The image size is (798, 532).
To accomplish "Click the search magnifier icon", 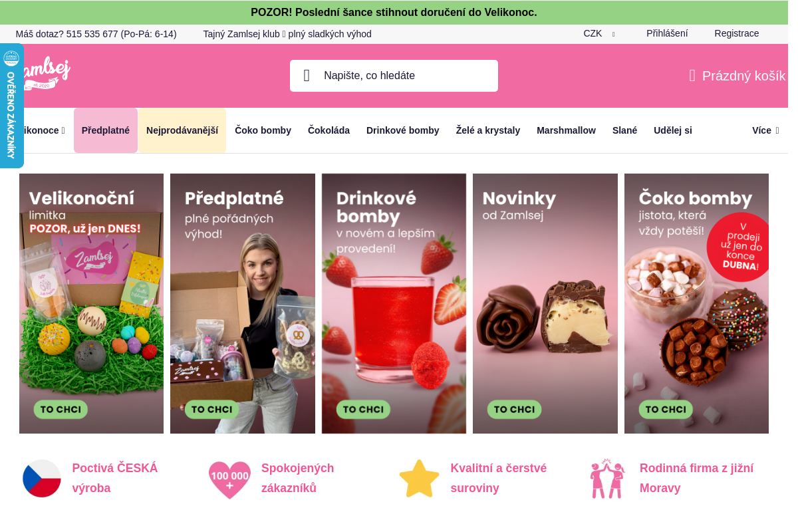I will (307, 76).
